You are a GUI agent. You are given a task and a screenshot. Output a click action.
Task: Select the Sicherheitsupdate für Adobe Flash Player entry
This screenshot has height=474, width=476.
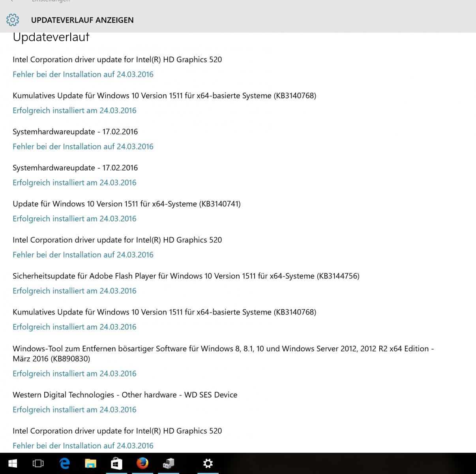(x=186, y=276)
